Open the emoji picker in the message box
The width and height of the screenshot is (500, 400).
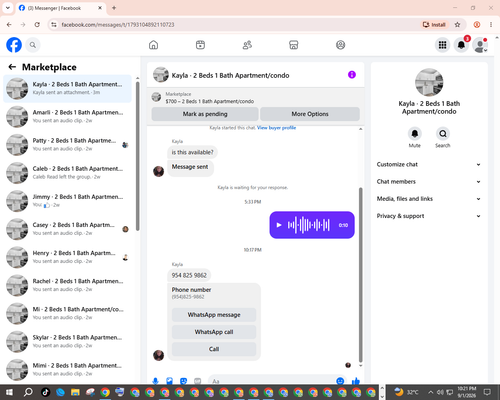pyautogui.click(x=340, y=381)
